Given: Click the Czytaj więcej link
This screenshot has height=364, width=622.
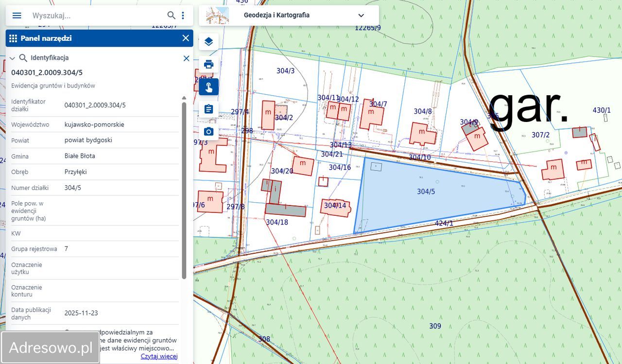Looking at the screenshot, I should 159,356.
